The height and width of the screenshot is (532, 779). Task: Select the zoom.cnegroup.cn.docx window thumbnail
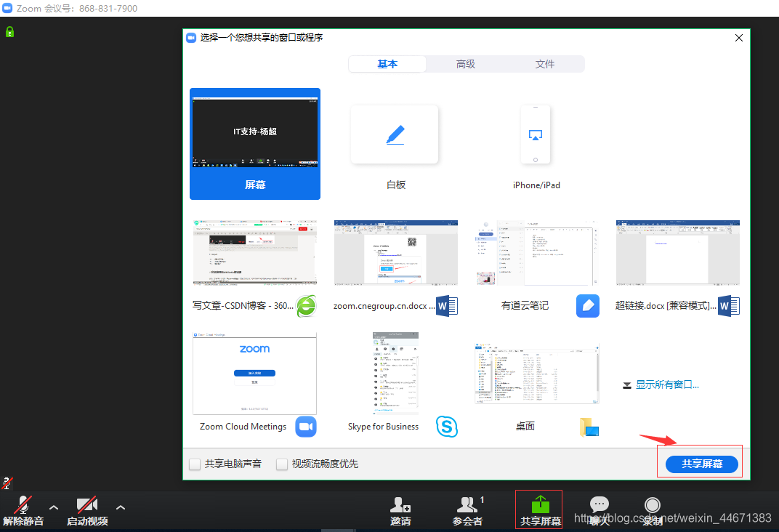(x=396, y=252)
